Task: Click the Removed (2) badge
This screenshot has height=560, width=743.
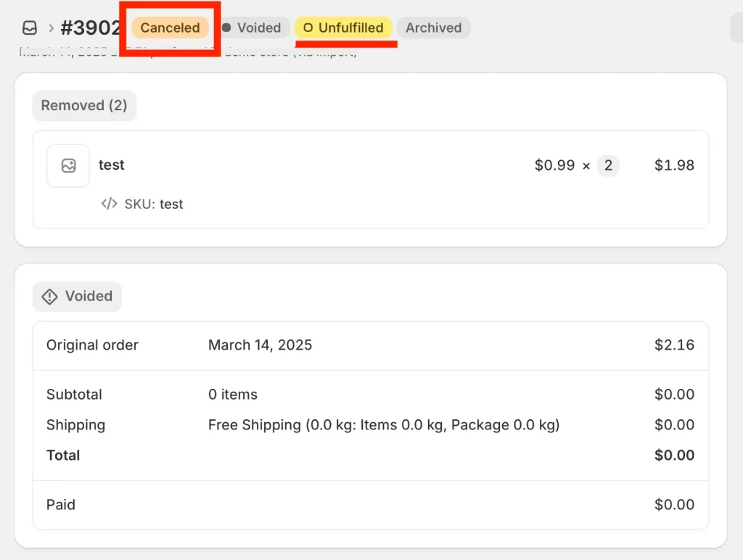Action: 84,105
